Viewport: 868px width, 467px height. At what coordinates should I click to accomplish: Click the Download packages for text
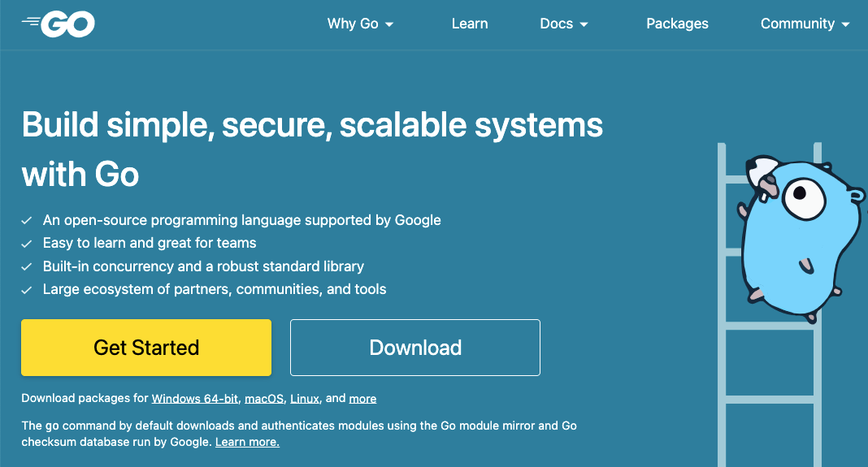pos(85,398)
